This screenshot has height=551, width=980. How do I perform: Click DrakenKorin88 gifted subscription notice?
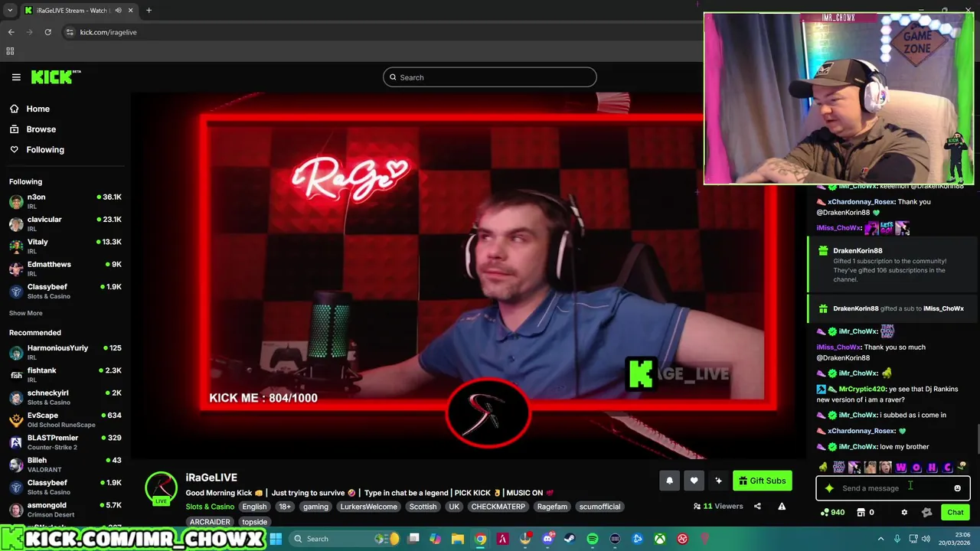[x=893, y=264]
